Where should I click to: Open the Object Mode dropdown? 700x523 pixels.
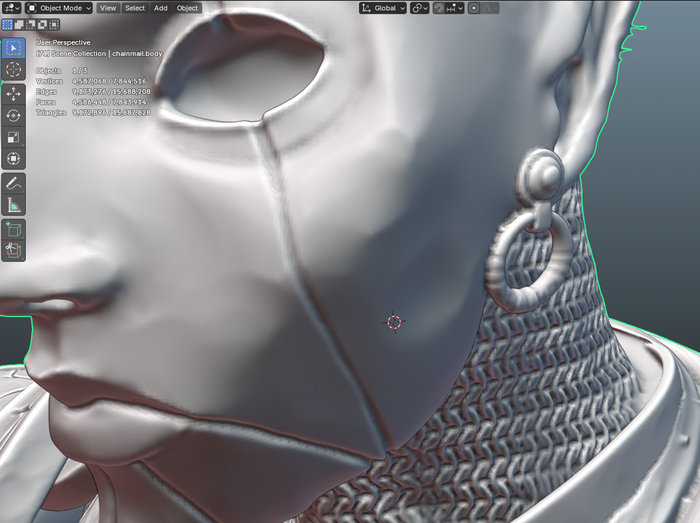pyautogui.click(x=59, y=8)
